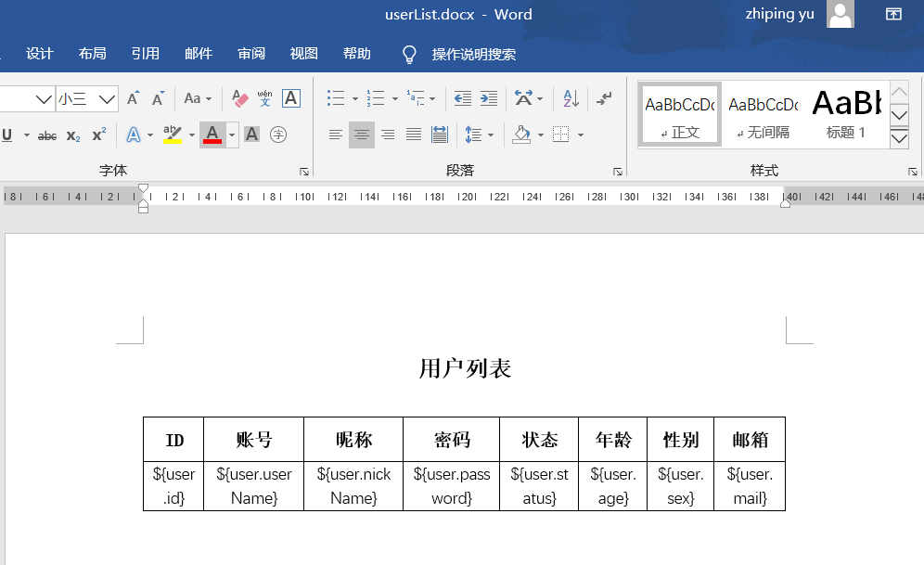The width and height of the screenshot is (924, 565).
Task: Open the 视图 ribbon tab
Action: pyautogui.click(x=303, y=53)
